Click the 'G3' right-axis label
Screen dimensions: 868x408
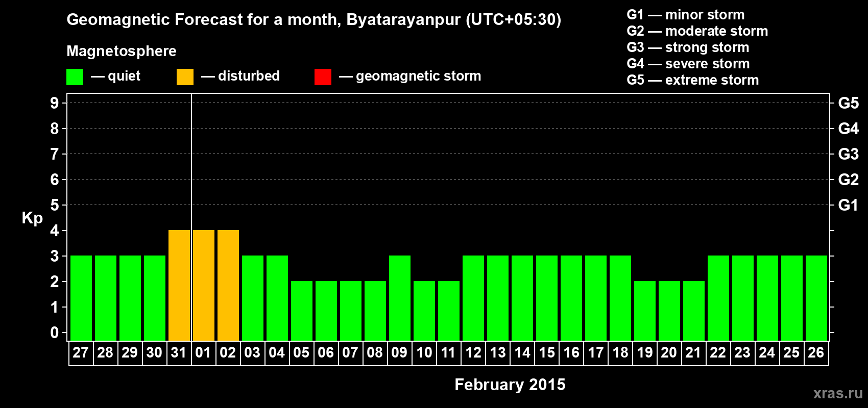point(849,154)
